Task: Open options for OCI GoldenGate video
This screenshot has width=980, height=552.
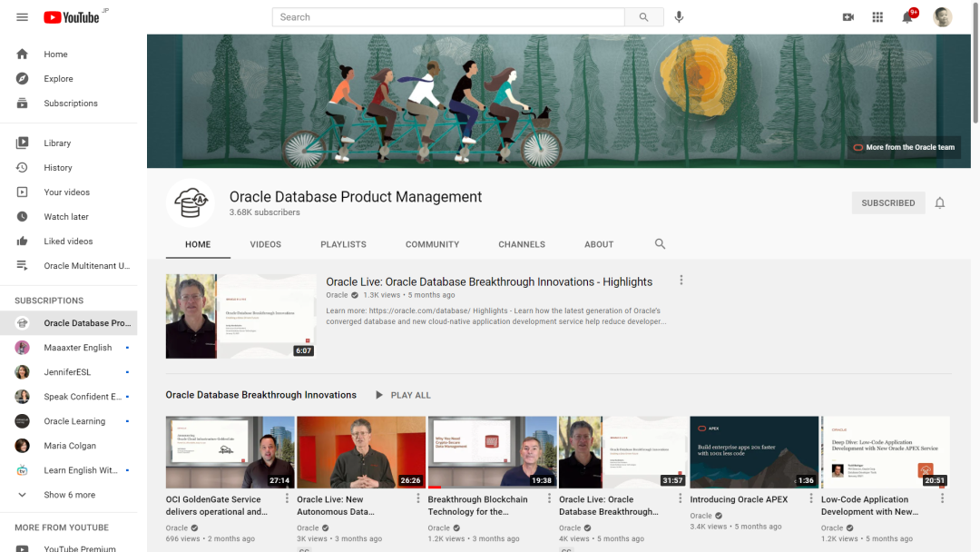Action: [287, 498]
